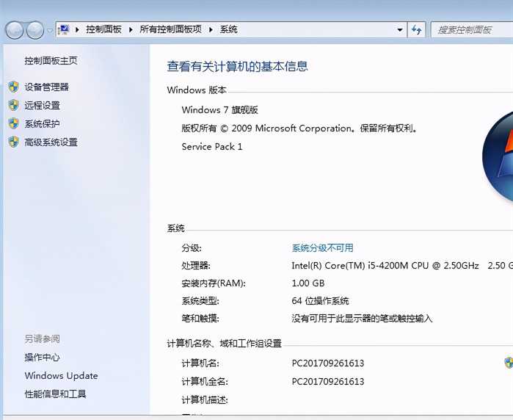Click the 搜索控制面板 search box
Viewport: 513px width, 420px height.
pos(470,30)
